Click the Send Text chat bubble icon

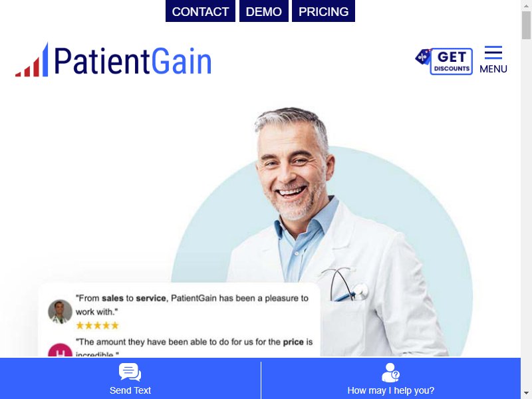pyautogui.click(x=130, y=372)
